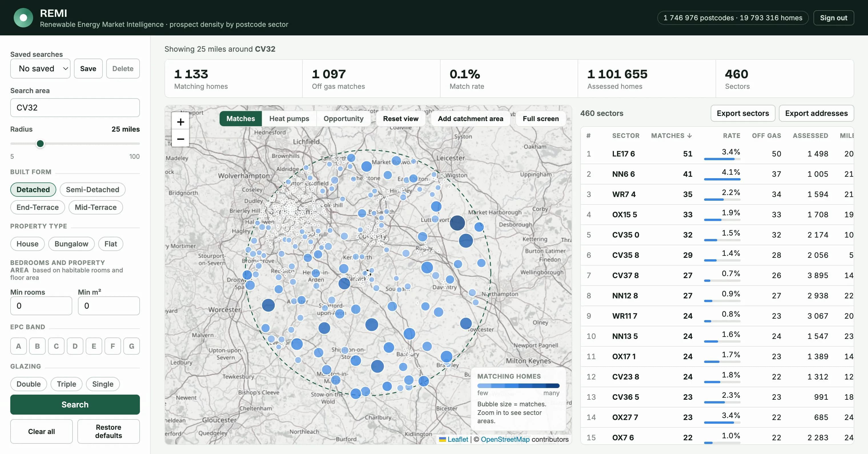
Task: Select the NN6 6 sector row
Action: [x=717, y=174]
